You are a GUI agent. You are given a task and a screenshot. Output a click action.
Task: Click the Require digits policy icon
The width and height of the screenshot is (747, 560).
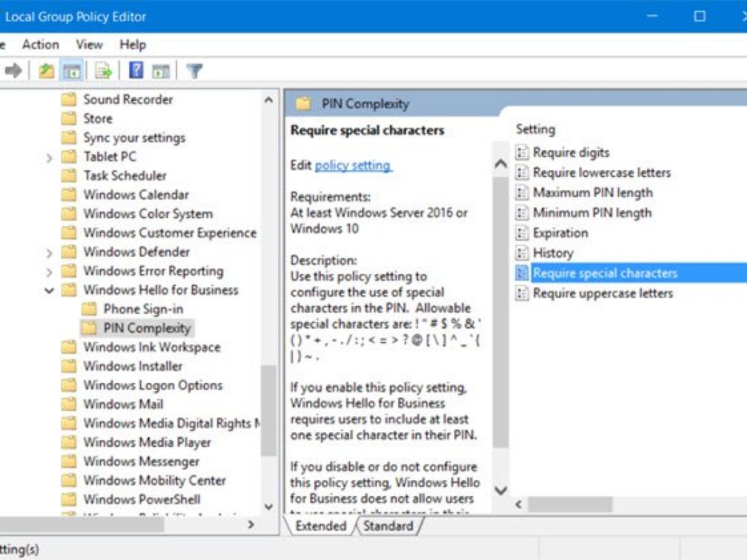(522, 152)
